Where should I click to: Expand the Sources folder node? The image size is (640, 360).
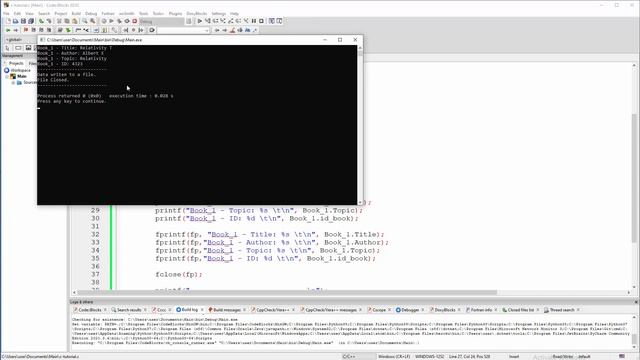[13, 82]
